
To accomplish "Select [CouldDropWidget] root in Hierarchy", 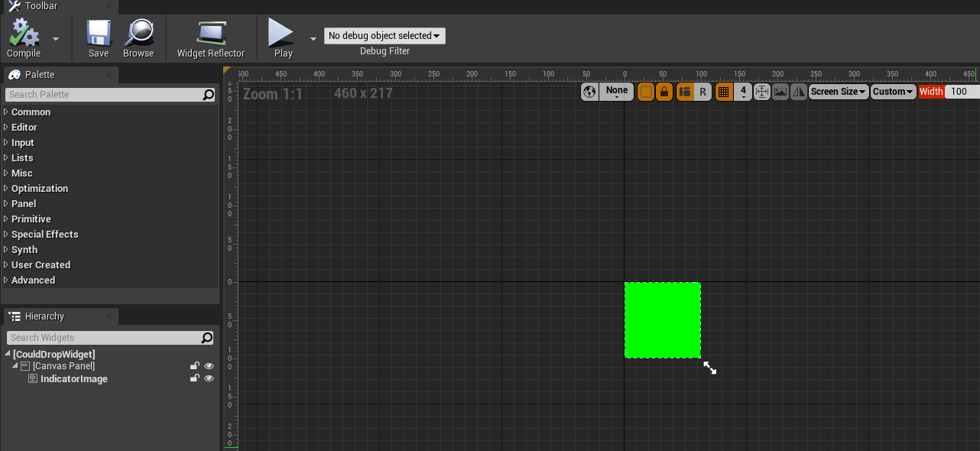I will pos(54,354).
